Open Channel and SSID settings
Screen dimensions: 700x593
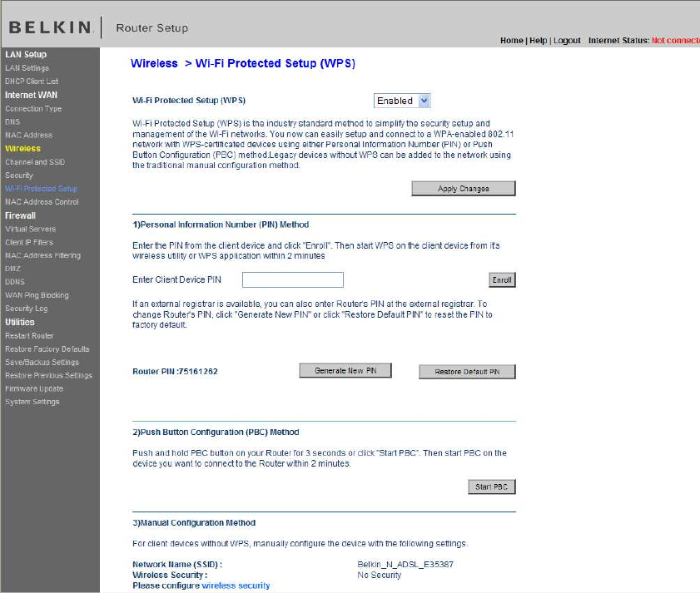pyautogui.click(x=35, y=162)
